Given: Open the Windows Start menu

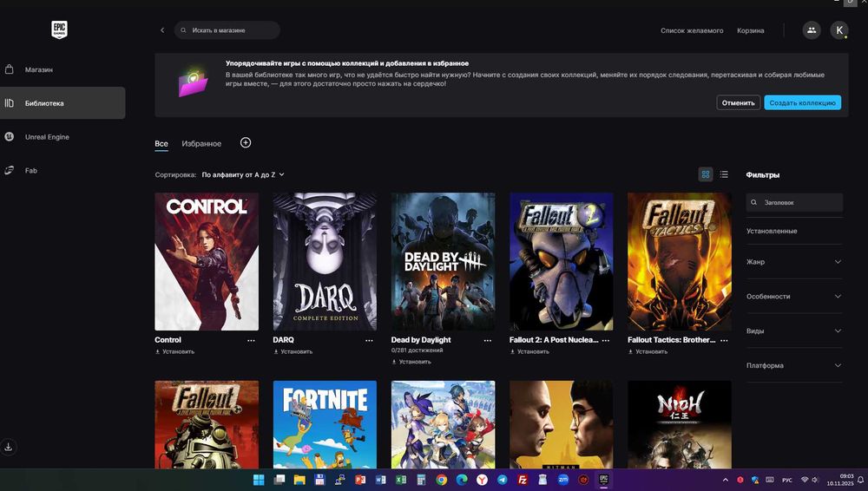Looking at the screenshot, I should 259,480.
